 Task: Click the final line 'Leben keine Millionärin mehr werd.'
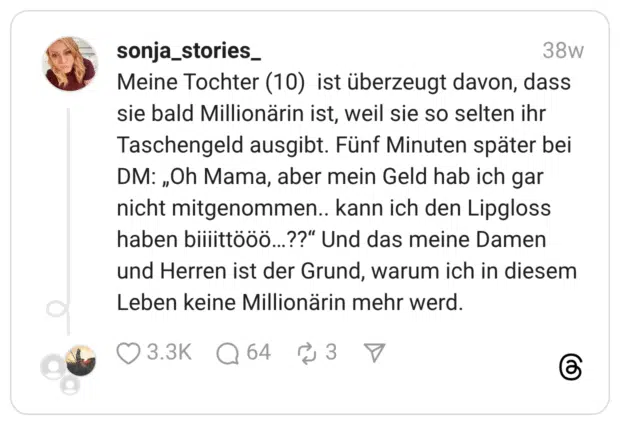[x=290, y=302]
